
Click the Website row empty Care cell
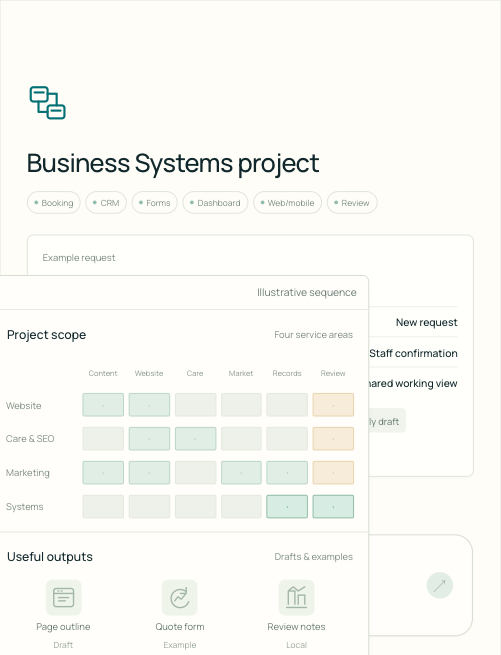[196, 405]
